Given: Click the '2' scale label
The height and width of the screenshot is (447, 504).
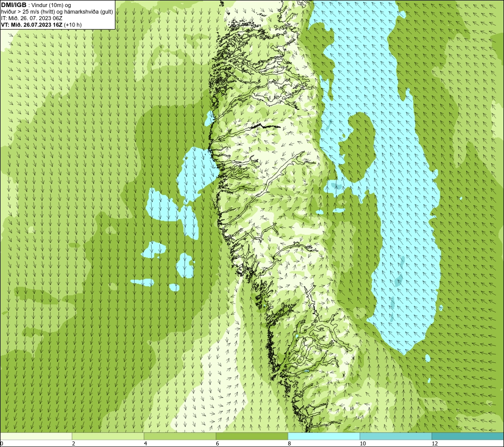Looking at the screenshot, I should click(74, 443).
